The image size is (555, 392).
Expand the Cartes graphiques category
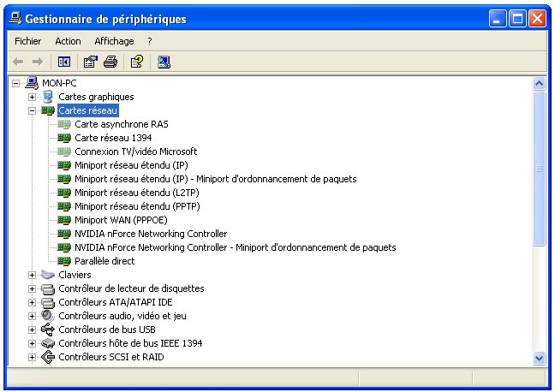click(x=33, y=97)
